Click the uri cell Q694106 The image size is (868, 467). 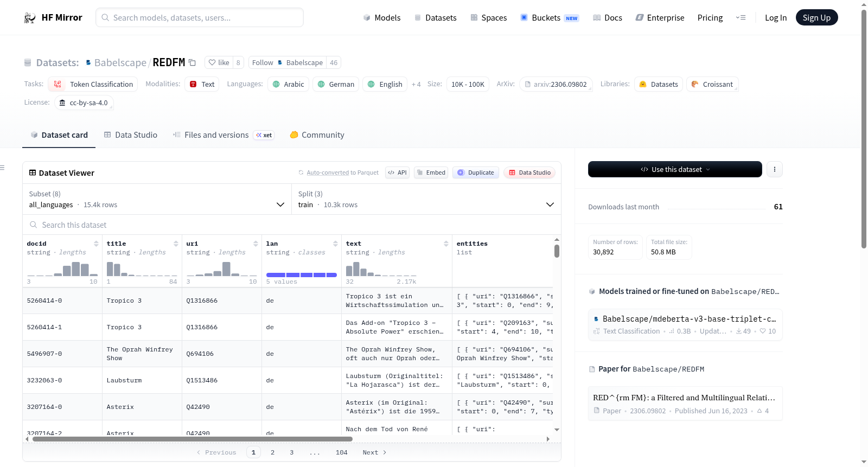pos(222,354)
